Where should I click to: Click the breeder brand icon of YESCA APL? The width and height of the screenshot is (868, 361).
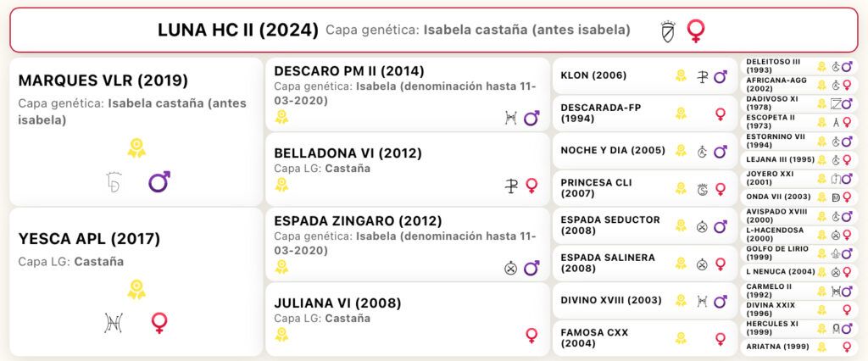pos(113,323)
